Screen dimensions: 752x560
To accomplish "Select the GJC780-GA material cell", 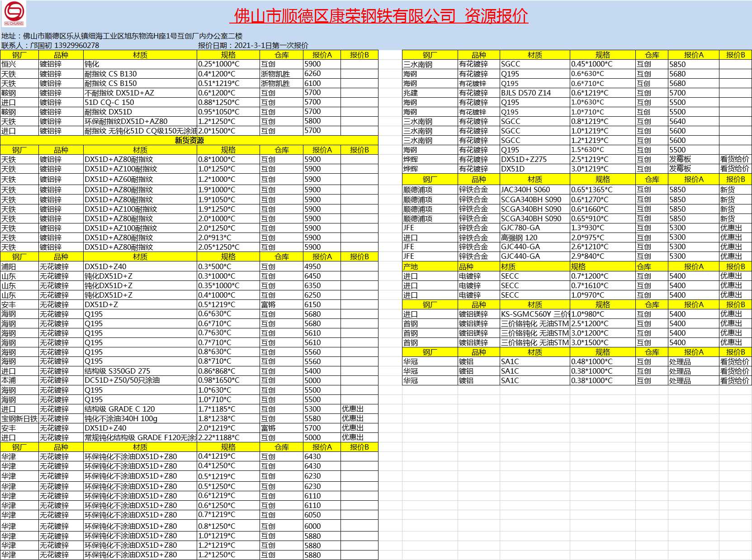I will click(535, 228).
